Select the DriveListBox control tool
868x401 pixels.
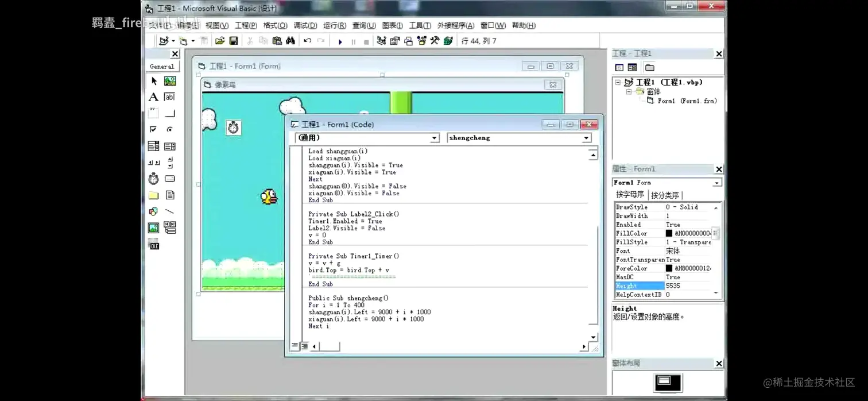[x=170, y=179]
